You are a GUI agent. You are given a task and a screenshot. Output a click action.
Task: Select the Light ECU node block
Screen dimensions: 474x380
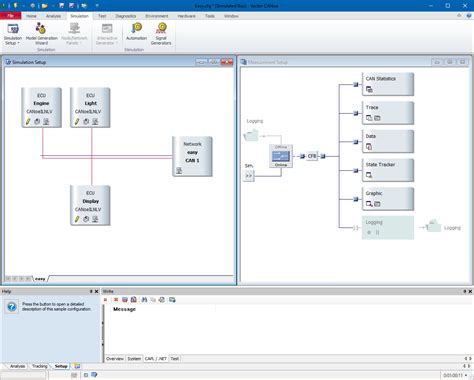tap(90, 107)
